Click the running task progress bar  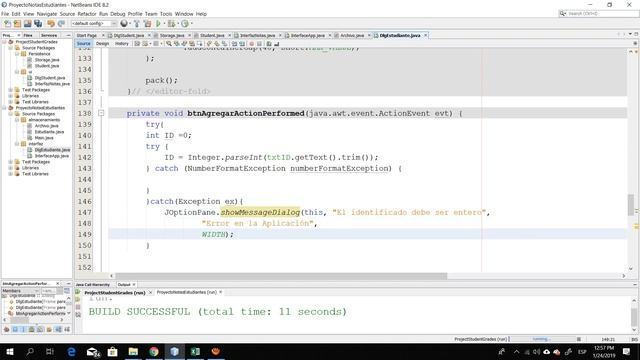tap(543, 339)
